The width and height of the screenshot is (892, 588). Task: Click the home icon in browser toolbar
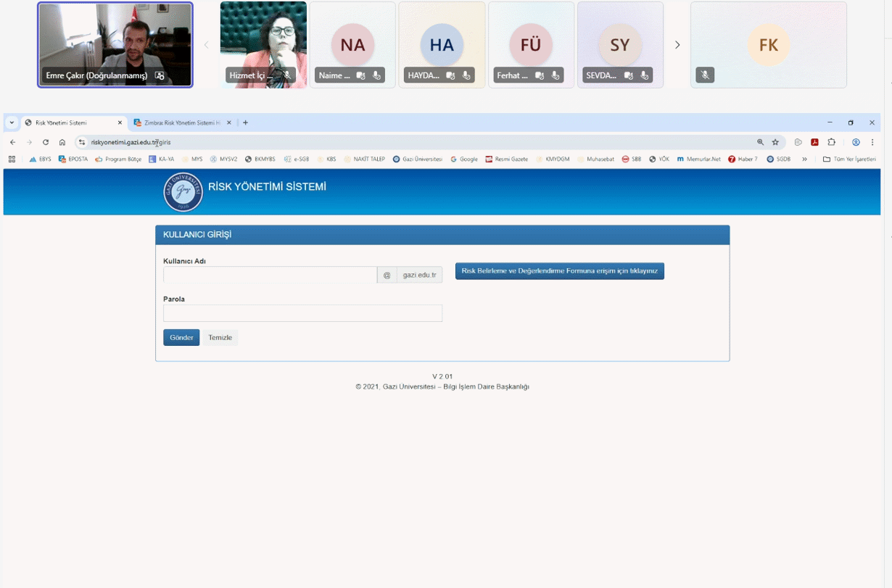point(62,143)
